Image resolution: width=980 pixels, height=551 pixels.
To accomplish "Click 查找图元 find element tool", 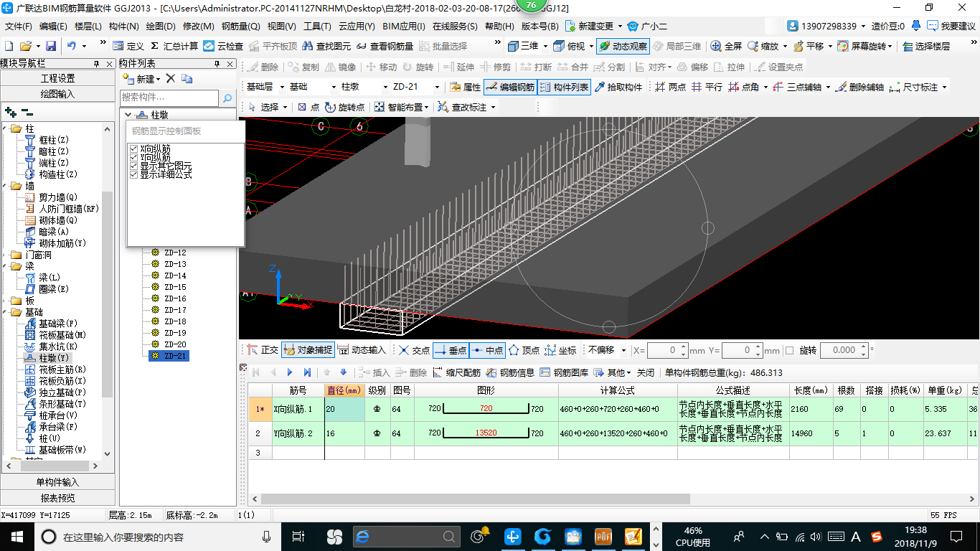I will (326, 46).
